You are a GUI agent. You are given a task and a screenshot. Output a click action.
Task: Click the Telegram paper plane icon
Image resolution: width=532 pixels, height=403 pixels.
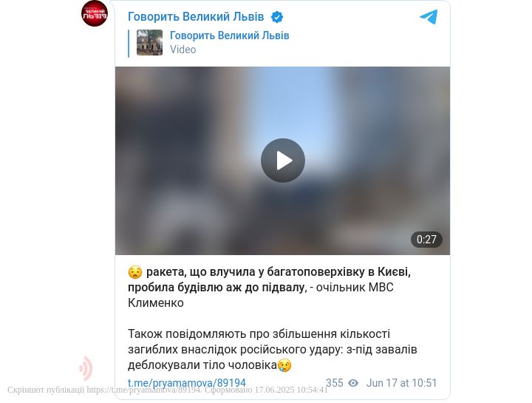coord(429,17)
